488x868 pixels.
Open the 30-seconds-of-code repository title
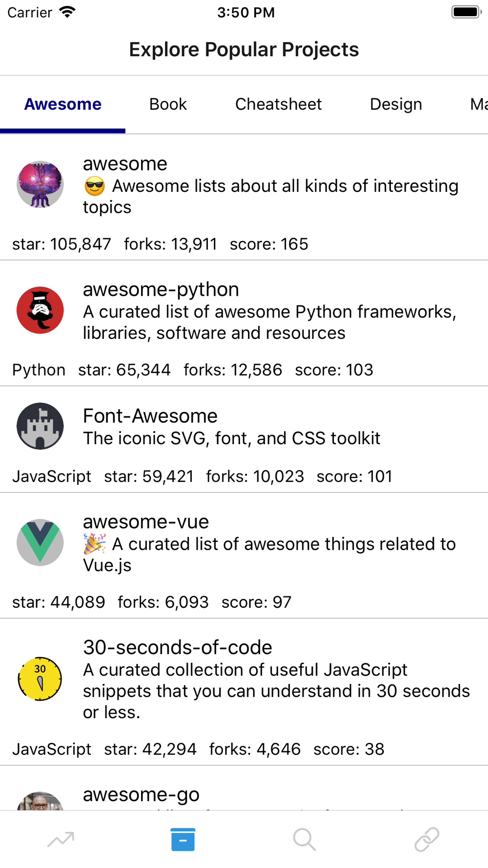click(177, 647)
